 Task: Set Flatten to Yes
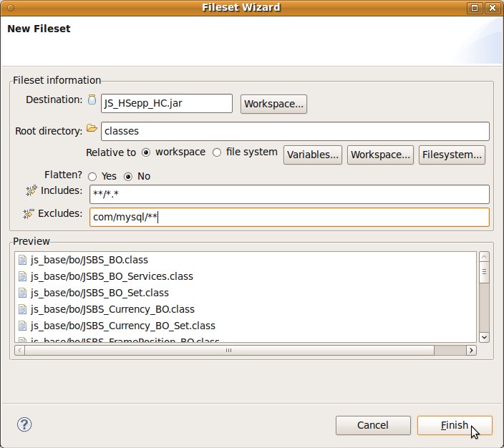[x=92, y=176]
